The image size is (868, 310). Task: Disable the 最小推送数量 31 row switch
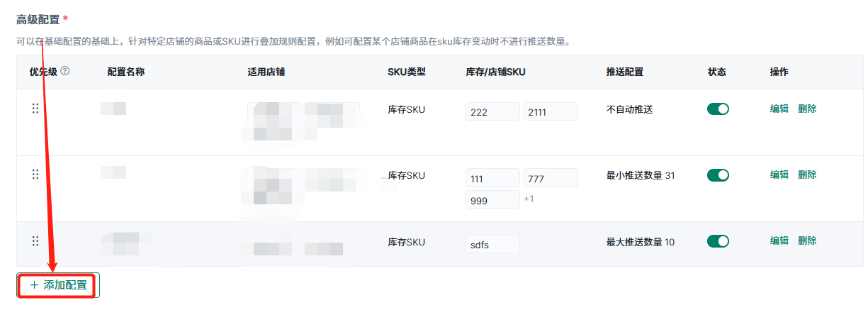(718, 175)
